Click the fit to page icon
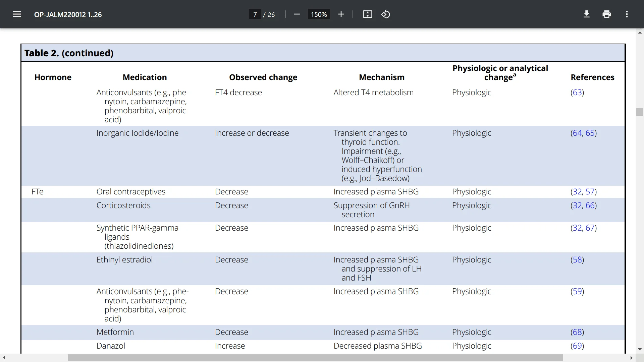Viewport: 644px width, 362px height. tap(368, 14)
